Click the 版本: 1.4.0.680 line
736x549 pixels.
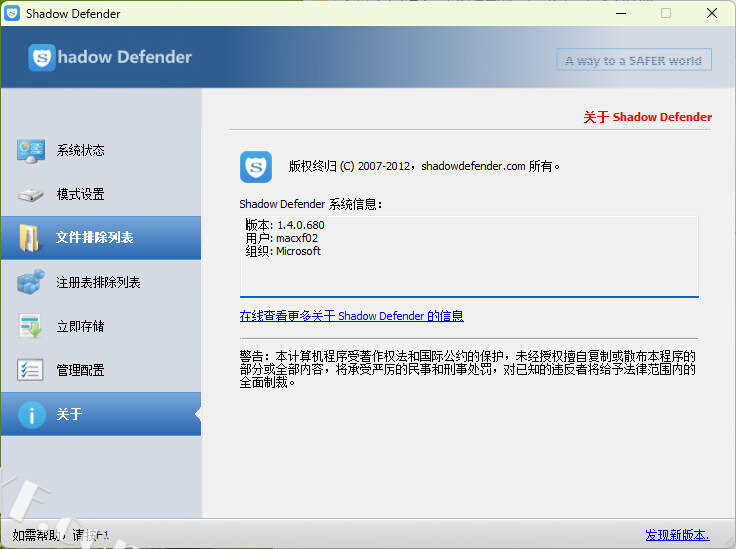(285, 225)
